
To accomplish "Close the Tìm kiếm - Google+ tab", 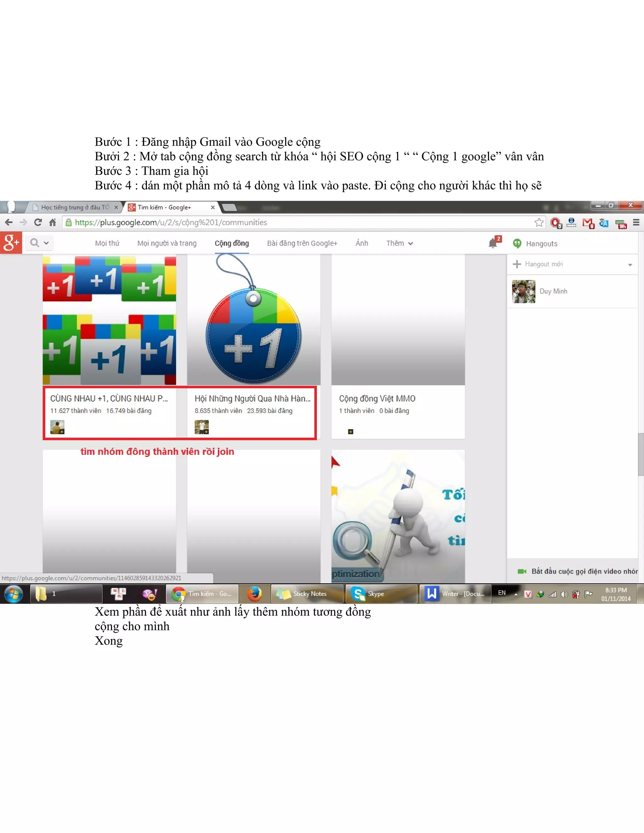I will click(213, 207).
